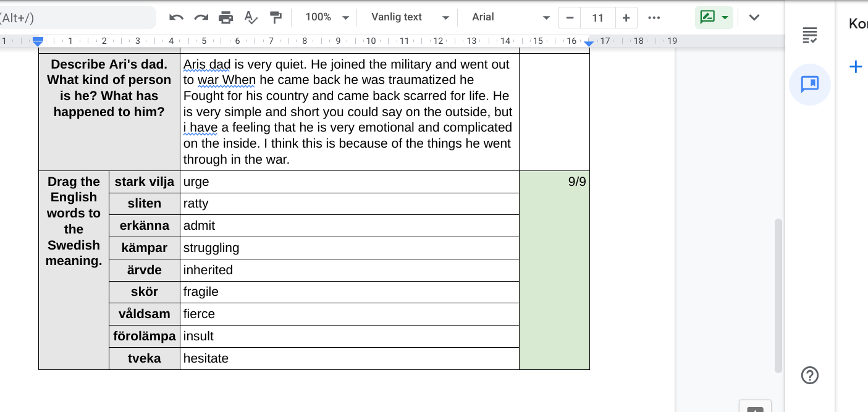
Task: Open the checklist panel icon in right sidebar
Action: [810, 36]
